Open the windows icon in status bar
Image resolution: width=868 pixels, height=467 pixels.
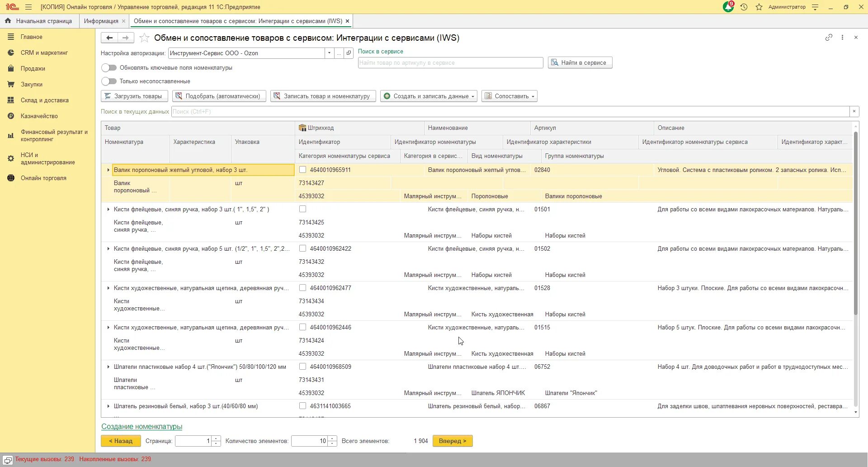tap(8, 460)
